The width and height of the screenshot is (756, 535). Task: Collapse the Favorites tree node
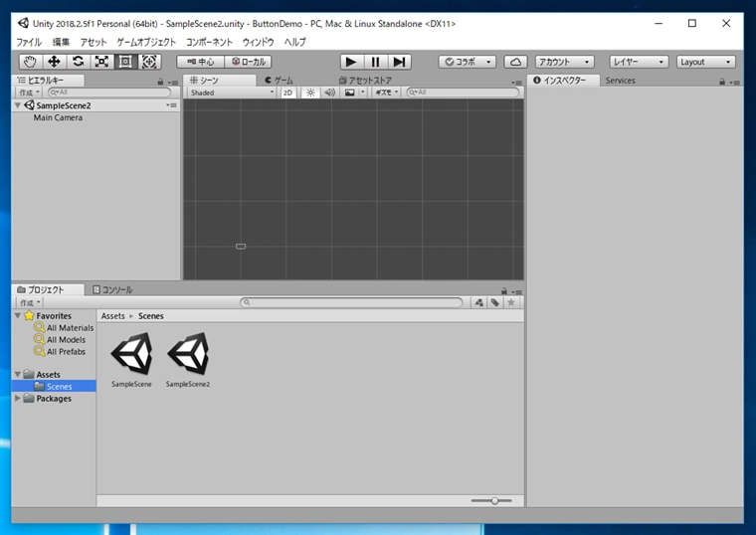pos(18,315)
